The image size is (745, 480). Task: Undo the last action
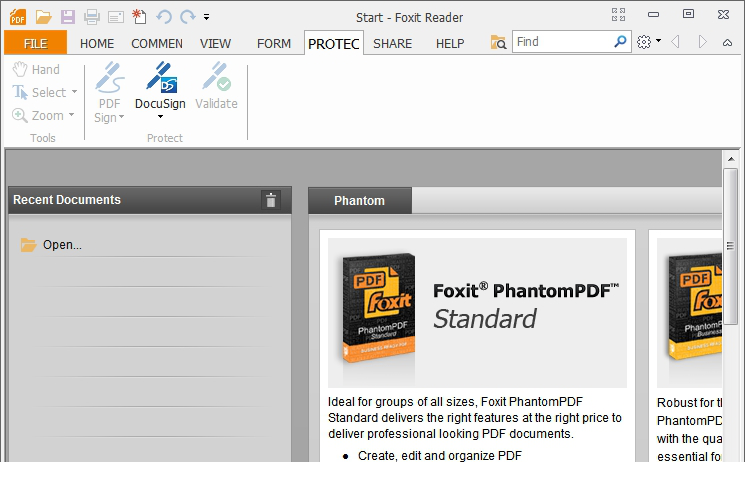(x=164, y=17)
